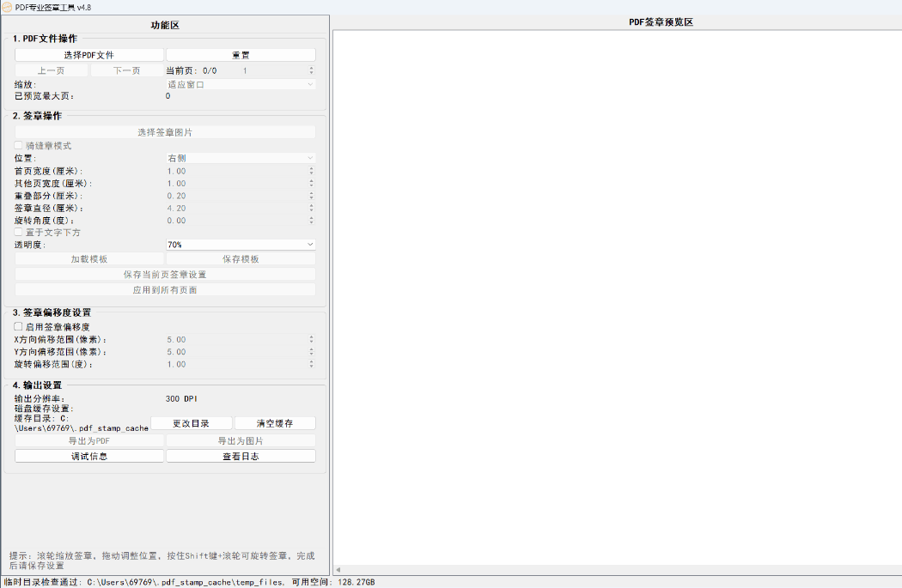The image size is (902, 588).
Task: Click the 更改目录 button
Action: [x=190, y=423]
